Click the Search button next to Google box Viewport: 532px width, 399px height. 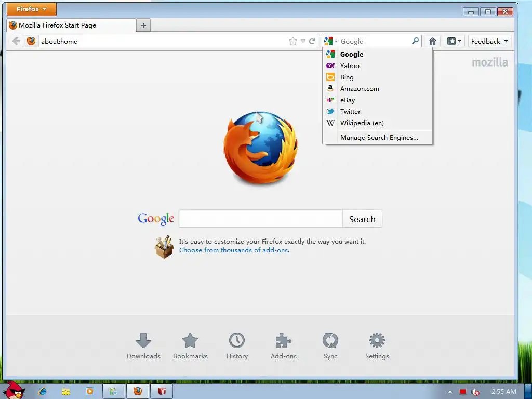pos(362,219)
